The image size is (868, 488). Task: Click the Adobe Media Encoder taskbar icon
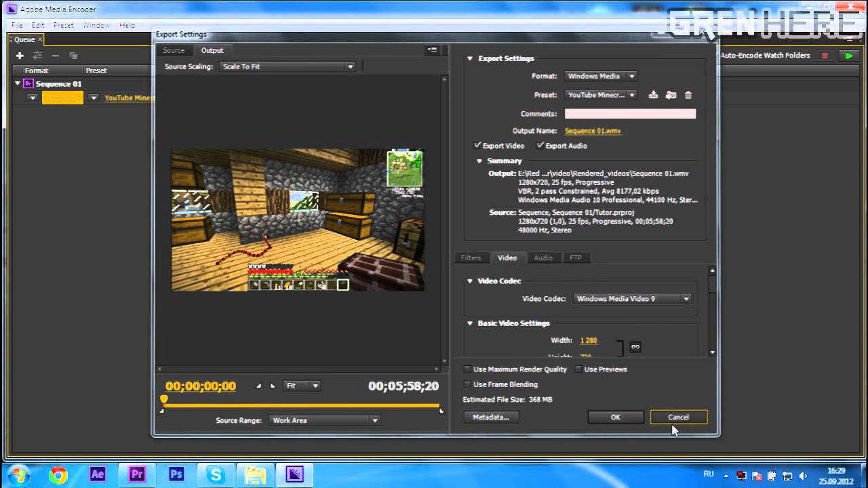pos(294,474)
